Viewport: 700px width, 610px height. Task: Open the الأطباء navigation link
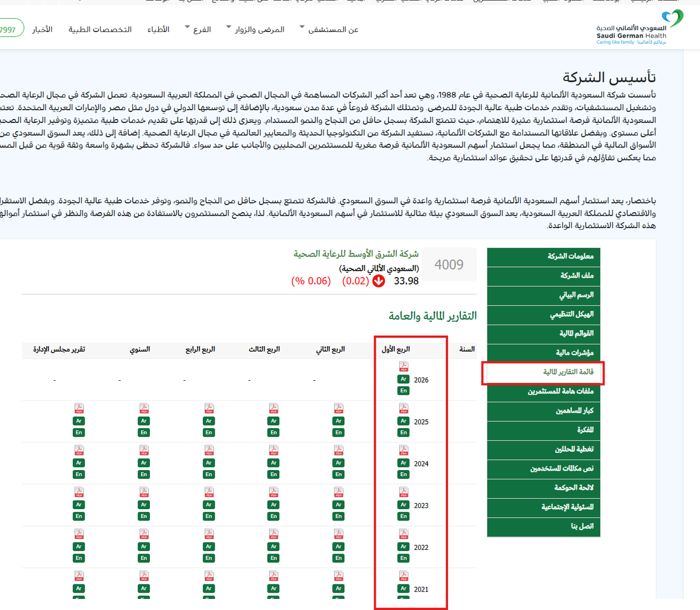pyautogui.click(x=158, y=29)
